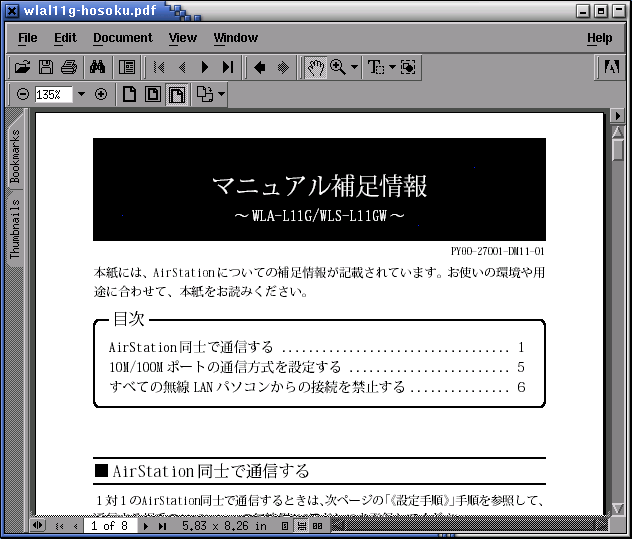Image resolution: width=632 pixels, height=539 pixels.
Task: Zoom out with the minus button
Action: point(23,94)
